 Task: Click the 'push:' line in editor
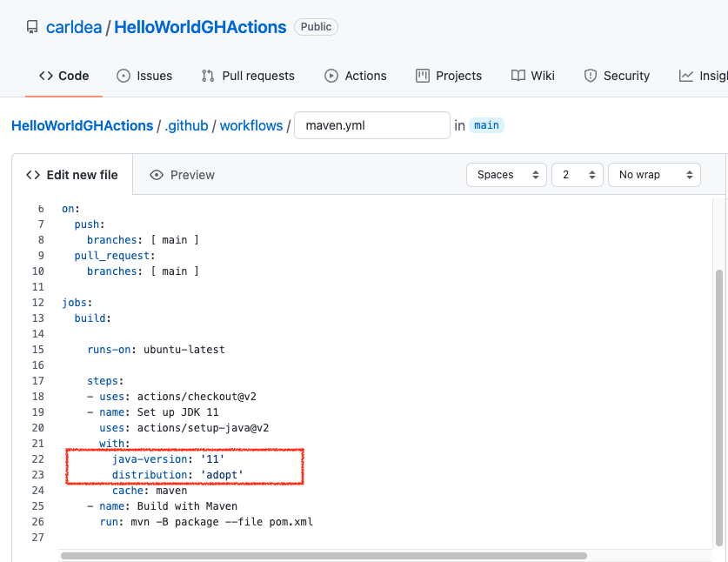(90, 224)
